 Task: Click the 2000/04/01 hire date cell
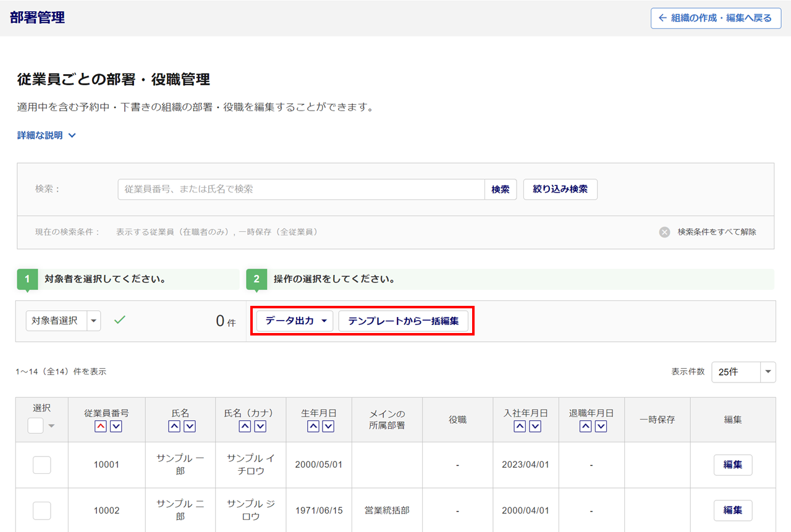[525, 510]
